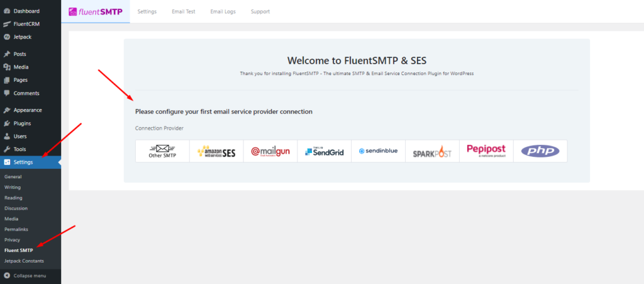This screenshot has height=284, width=644.
Task: Click the Pages icon in sidebar
Action: tap(6, 80)
